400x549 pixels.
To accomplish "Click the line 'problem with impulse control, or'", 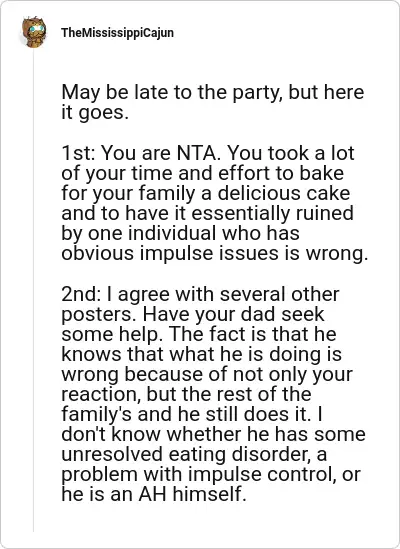I will point(211,475).
